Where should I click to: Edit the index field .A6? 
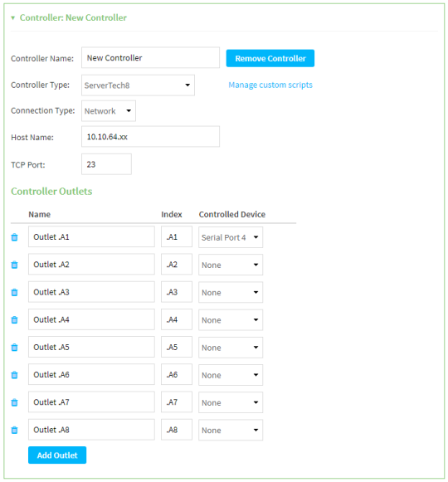177,374
